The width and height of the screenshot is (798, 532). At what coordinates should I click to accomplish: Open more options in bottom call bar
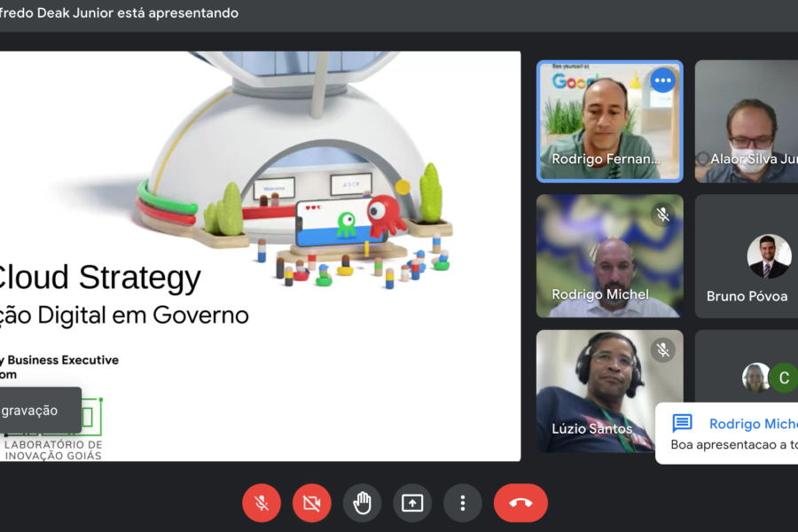[462, 503]
